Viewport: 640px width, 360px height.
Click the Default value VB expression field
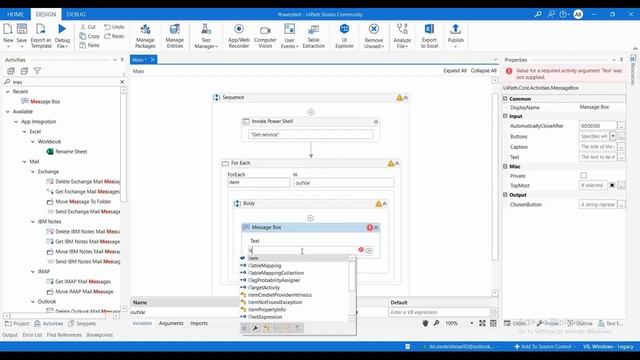(440, 312)
